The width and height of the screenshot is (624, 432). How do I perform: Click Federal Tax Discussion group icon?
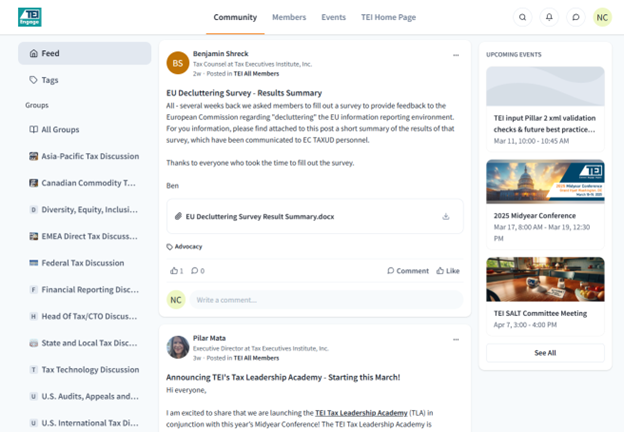(33, 263)
